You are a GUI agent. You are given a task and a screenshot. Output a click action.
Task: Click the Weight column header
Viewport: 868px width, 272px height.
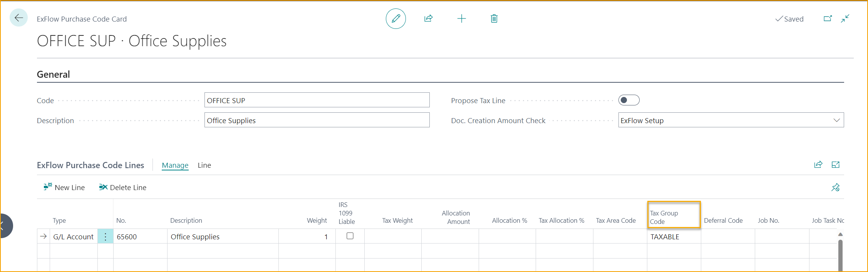(317, 220)
